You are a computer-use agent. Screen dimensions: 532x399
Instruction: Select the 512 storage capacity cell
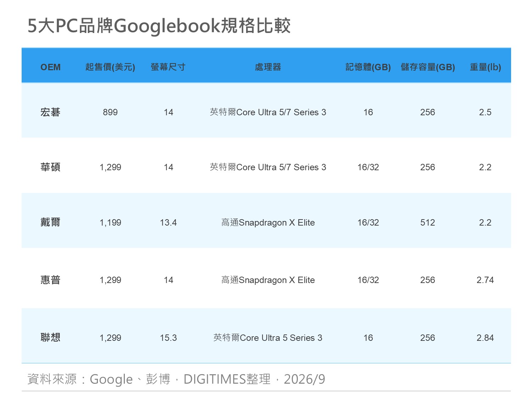coord(427,223)
